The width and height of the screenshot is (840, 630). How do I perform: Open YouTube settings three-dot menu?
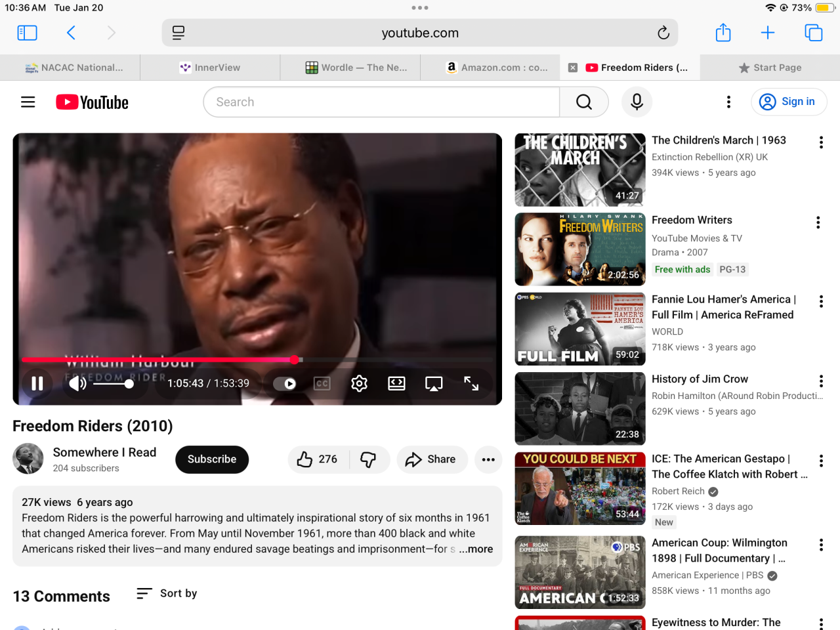click(x=728, y=102)
